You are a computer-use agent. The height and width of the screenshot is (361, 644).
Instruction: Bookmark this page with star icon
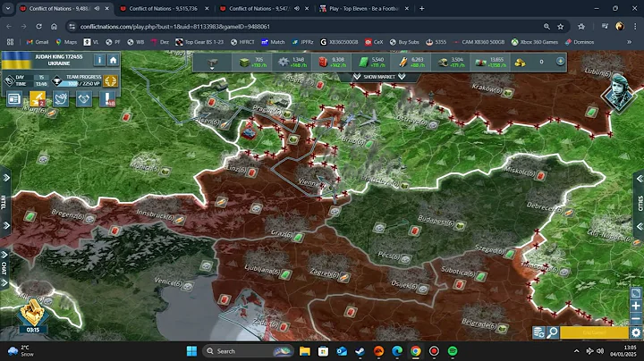560,26
